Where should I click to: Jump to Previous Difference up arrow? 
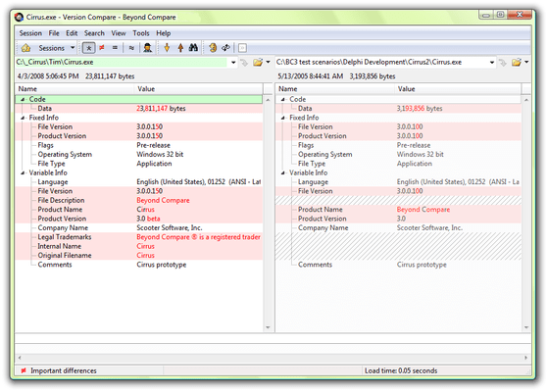click(180, 48)
